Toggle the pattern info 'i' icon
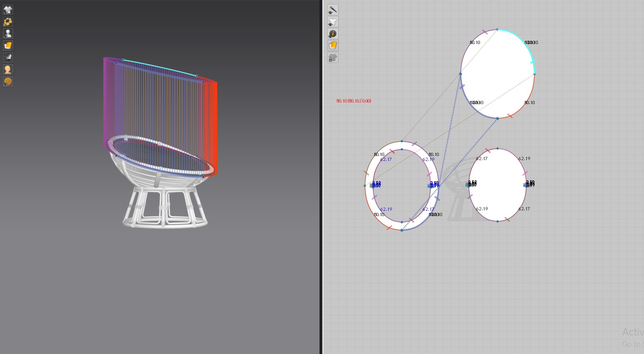644x354 pixels. pyautogui.click(x=333, y=33)
